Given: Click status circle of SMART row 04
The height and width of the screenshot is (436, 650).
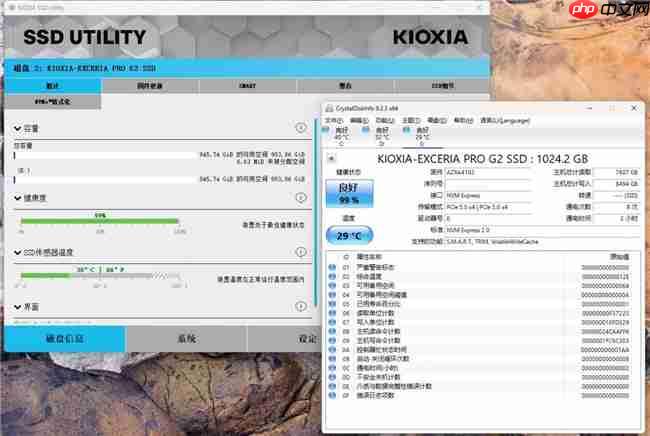Looking at the screenshot, I should coord(332,295).
